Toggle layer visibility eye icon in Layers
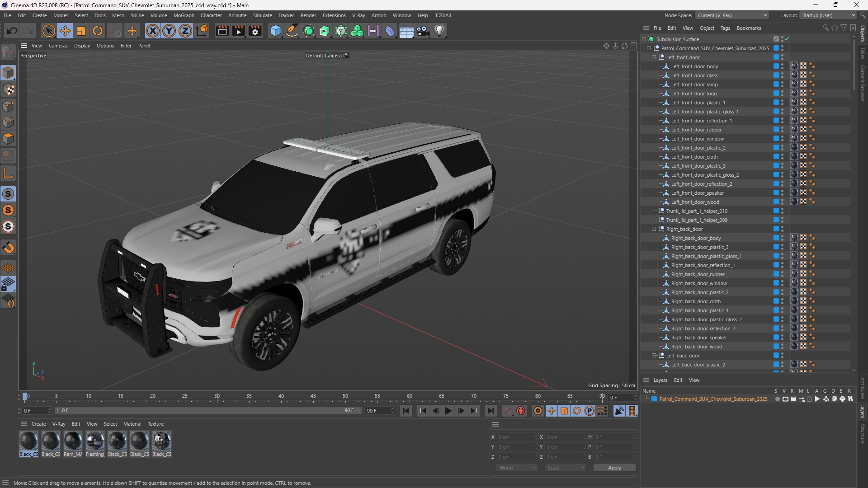This screenshot has height=488, width=868. pyautogui.click(x=785, y=399)
